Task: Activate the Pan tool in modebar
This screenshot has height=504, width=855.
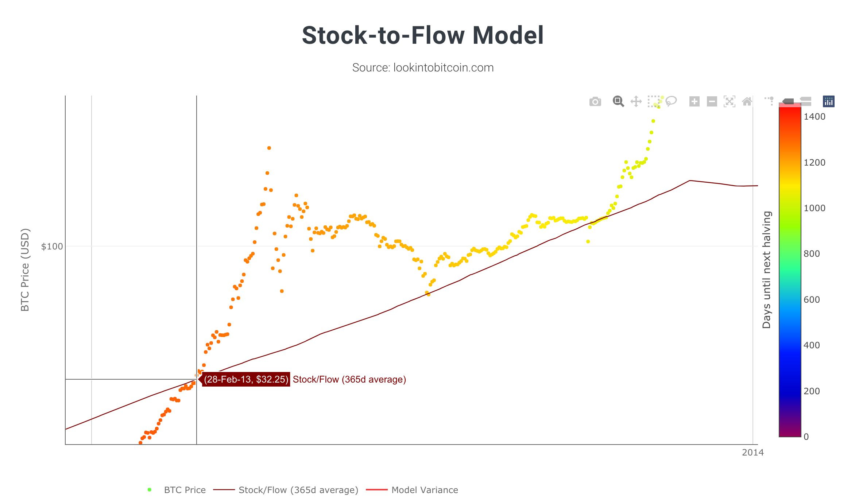Action: pos(636,101)
